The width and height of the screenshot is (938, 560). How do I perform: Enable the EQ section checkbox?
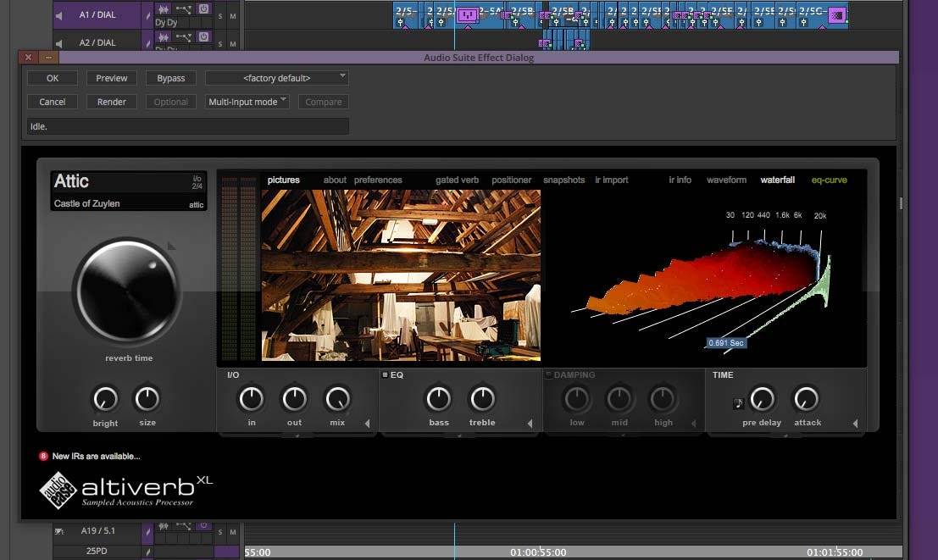(x=385, y=375)
